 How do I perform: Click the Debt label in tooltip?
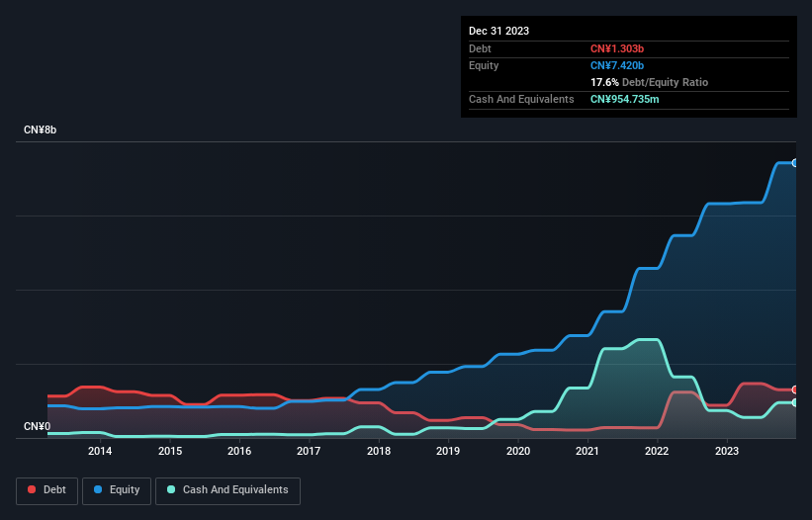[480, 48]
